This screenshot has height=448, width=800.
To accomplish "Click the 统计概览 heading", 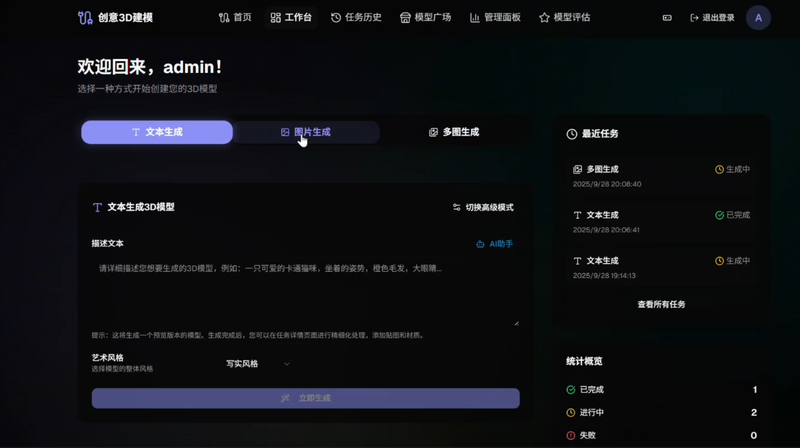I will coord(584,361).
